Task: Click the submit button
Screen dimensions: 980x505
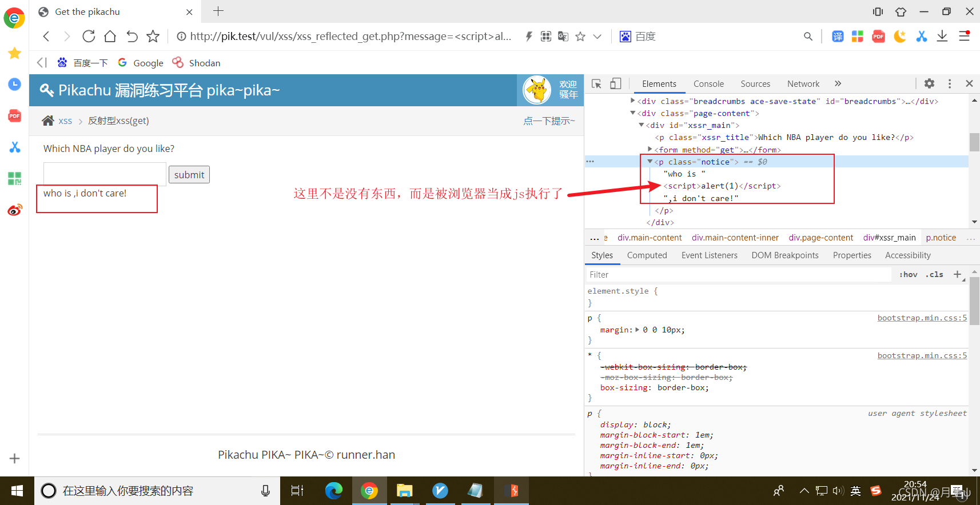Action: tap(189, 175)
